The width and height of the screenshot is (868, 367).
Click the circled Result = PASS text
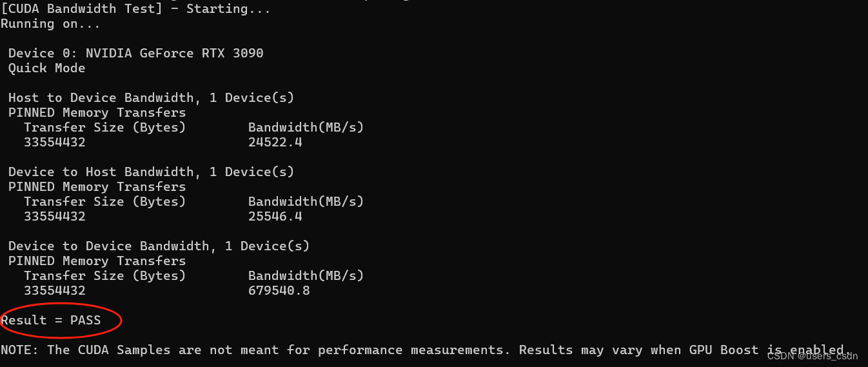click(51, 320)
